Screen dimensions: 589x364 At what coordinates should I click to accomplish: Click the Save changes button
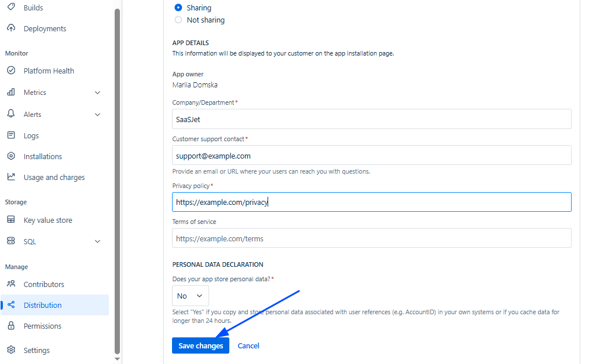click(200, 345)
